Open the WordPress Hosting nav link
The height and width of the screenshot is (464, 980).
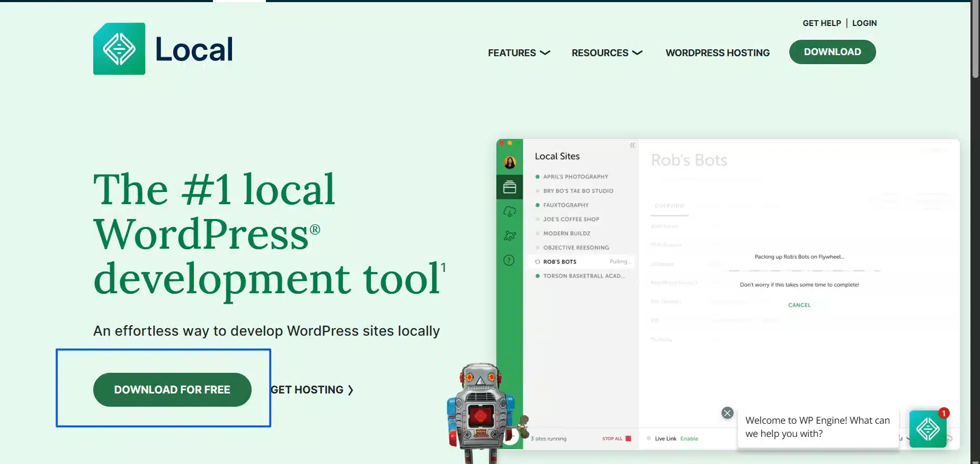[718, 53]
